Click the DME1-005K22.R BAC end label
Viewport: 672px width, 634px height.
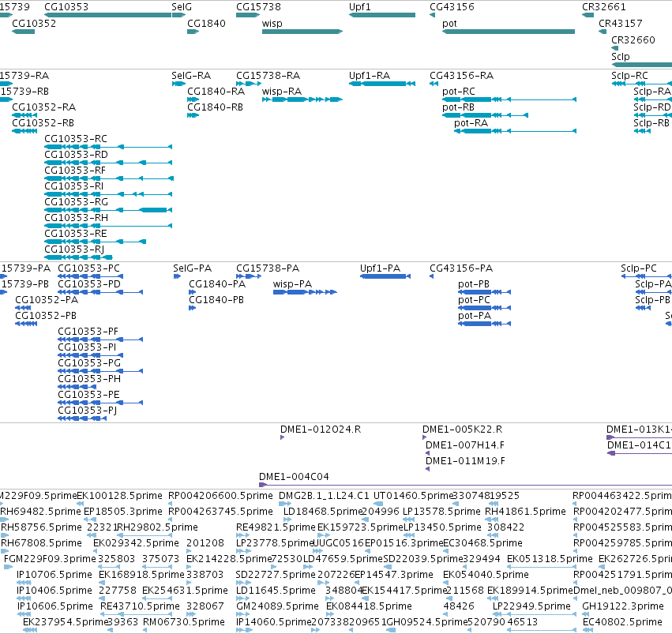[463, 430]
